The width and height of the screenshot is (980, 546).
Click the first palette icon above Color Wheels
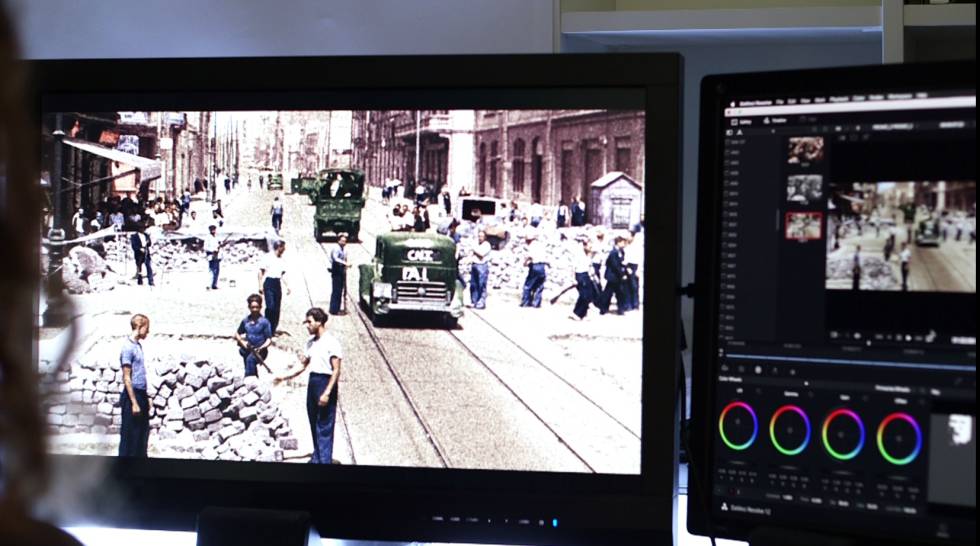tap(726, 369)
